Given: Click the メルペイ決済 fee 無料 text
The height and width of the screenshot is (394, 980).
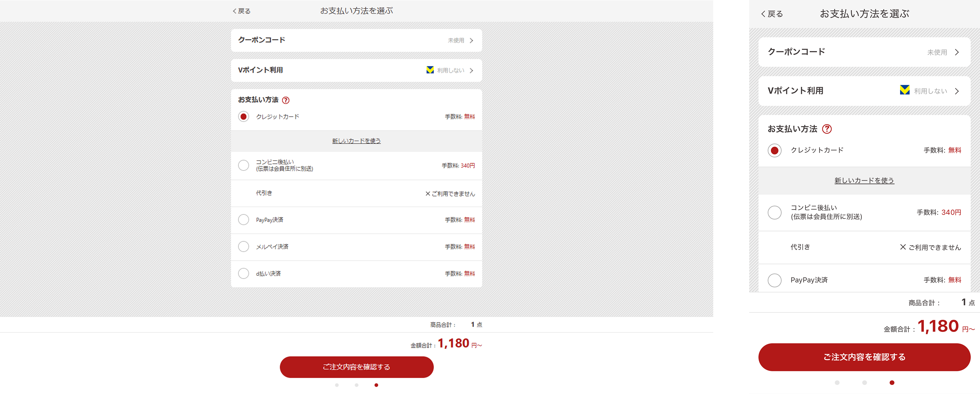Looking at the screenshot, I should click(x=469, y=247).
